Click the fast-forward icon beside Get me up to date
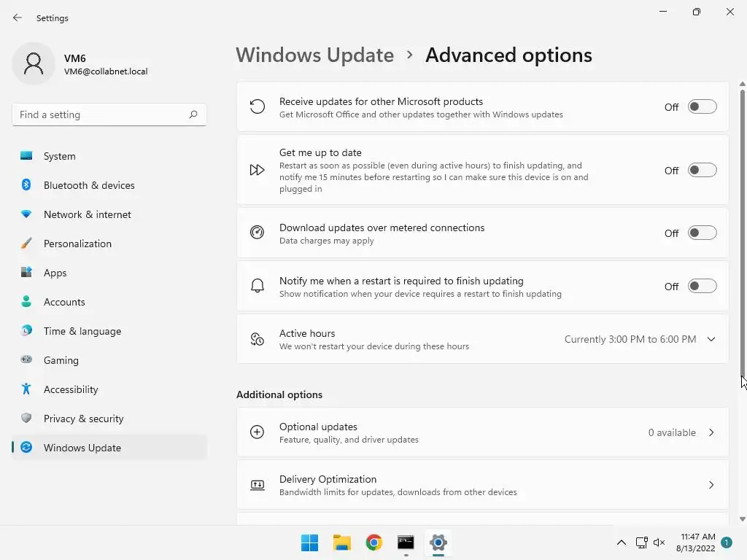 (258, 170)
